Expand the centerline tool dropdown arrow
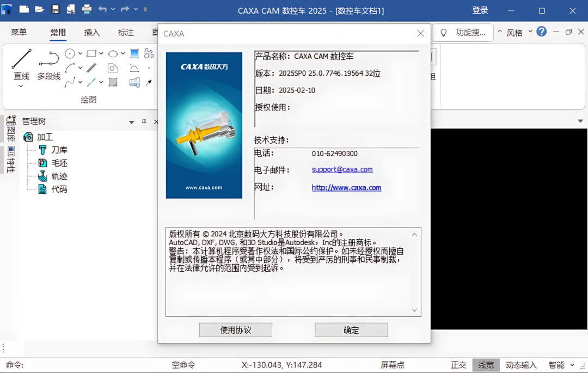Image resolution: width=588 pixels, height=373 pixels. point(101,82)
